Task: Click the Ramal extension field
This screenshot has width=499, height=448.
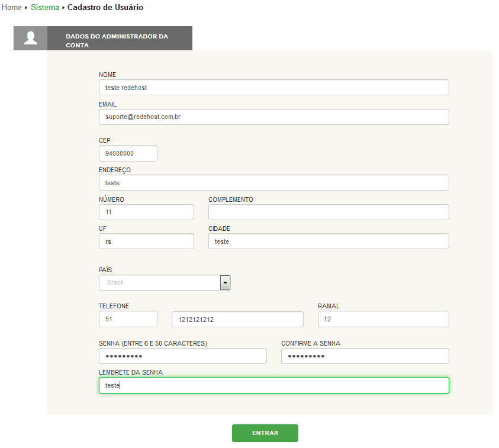Action: point(383,319)
